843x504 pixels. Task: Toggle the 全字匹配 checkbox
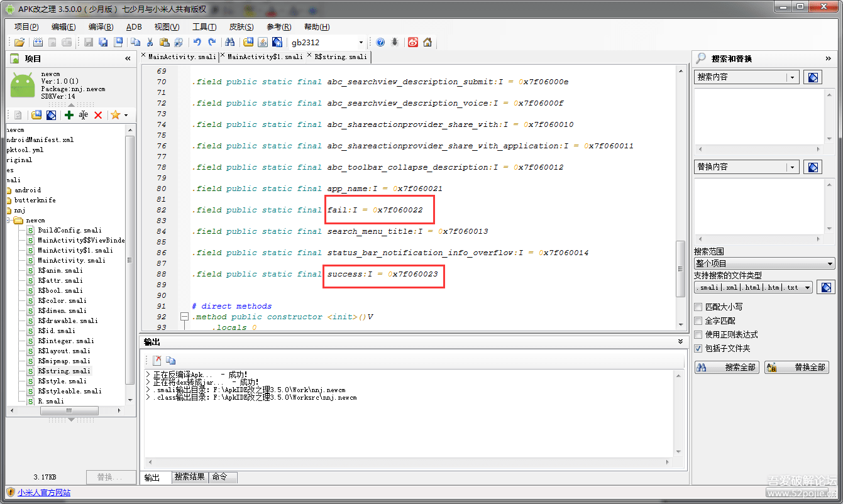click(698, 321)
